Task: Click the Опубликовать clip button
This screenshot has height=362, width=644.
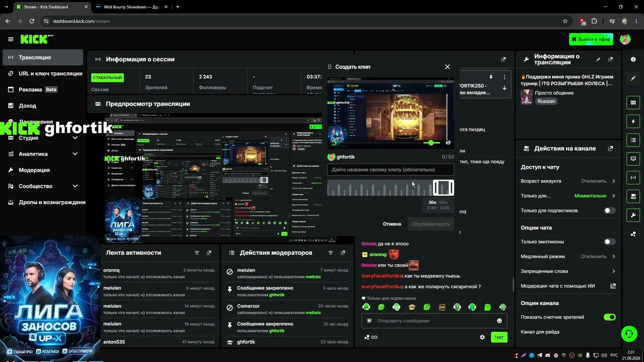Action: click(431, 224)
